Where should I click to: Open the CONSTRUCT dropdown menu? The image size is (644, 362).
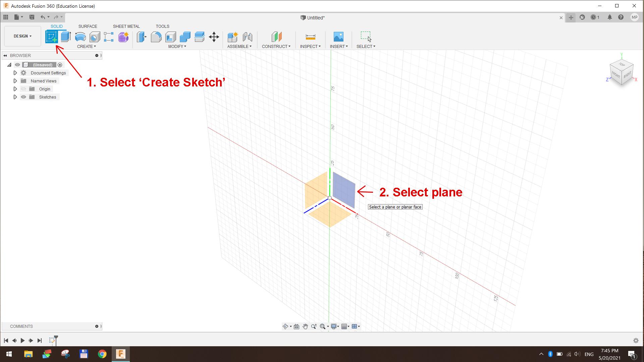click(x=276, y=46)
